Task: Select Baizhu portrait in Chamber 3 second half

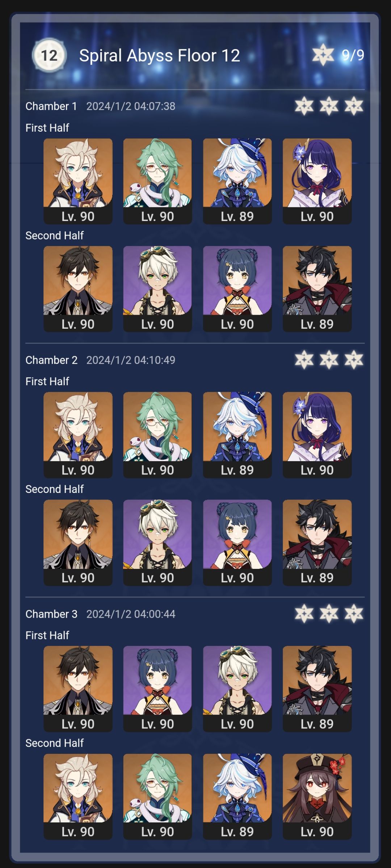Action: coord(157,796)
